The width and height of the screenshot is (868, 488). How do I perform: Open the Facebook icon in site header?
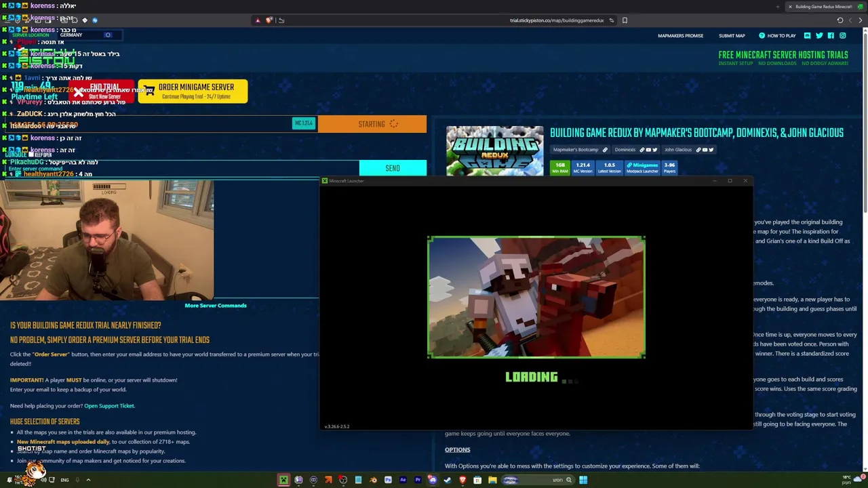(831, 35)
